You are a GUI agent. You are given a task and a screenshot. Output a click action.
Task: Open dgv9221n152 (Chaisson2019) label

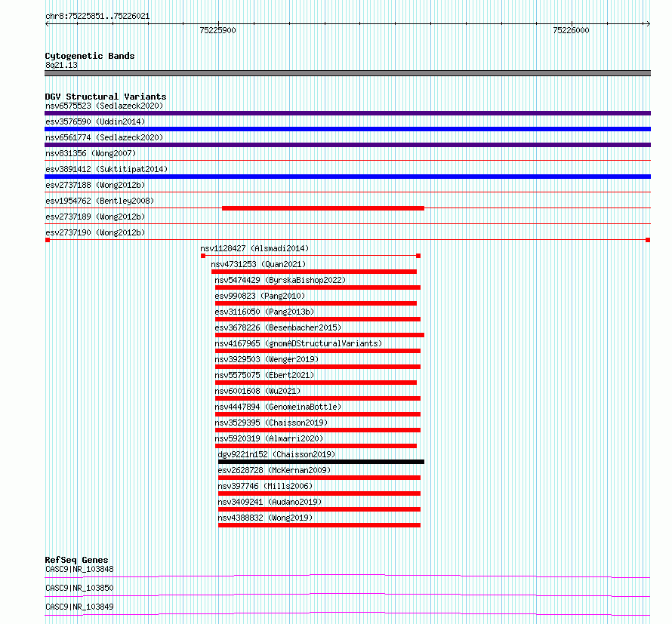pos(276,454)
